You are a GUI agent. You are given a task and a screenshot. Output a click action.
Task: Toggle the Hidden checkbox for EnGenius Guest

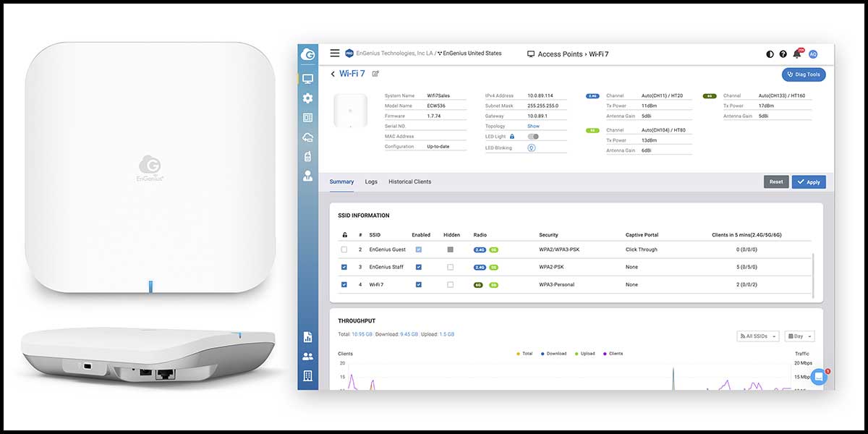click(450, 250)
